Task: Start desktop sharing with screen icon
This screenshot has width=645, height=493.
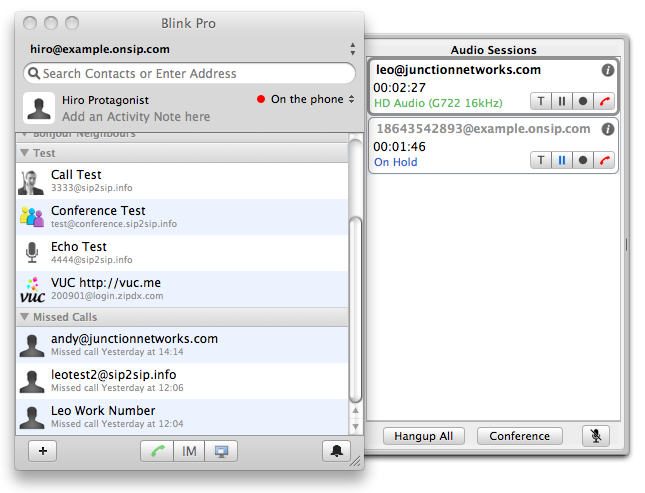Action: pyautogui.click(x=221, y=451)
